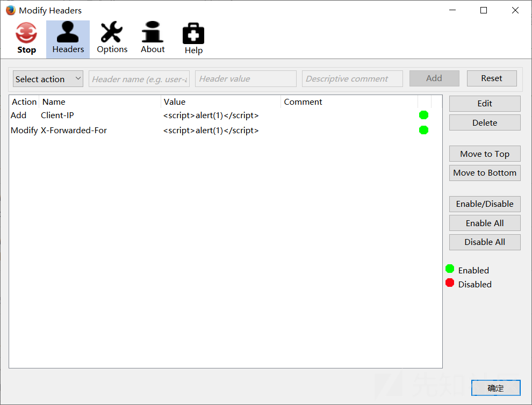Click the Comment column header
The image size is (532, 405).
coord(349,102)
